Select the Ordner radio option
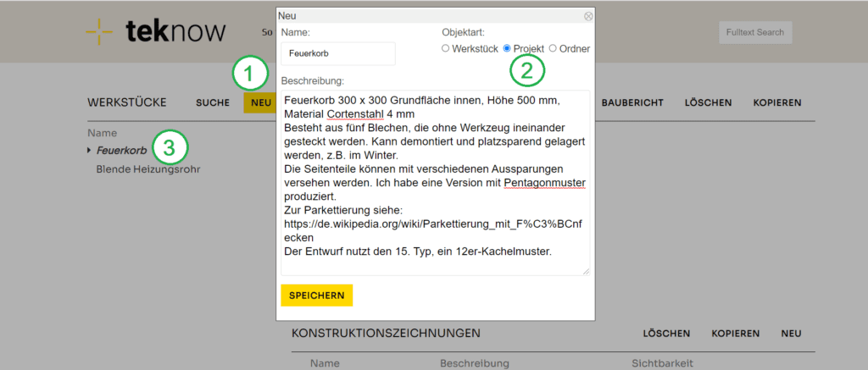This screenshot has width=868, height=370. click(x=553, y=48)
